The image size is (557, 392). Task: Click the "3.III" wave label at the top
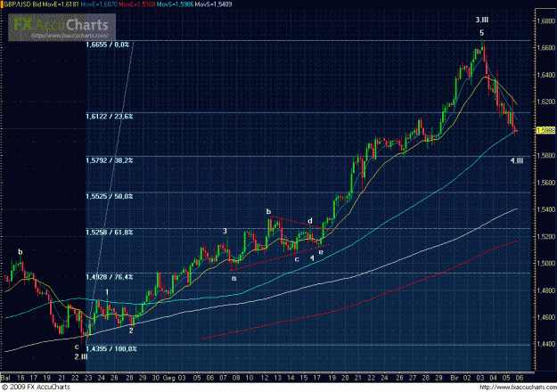coord(481,20)
